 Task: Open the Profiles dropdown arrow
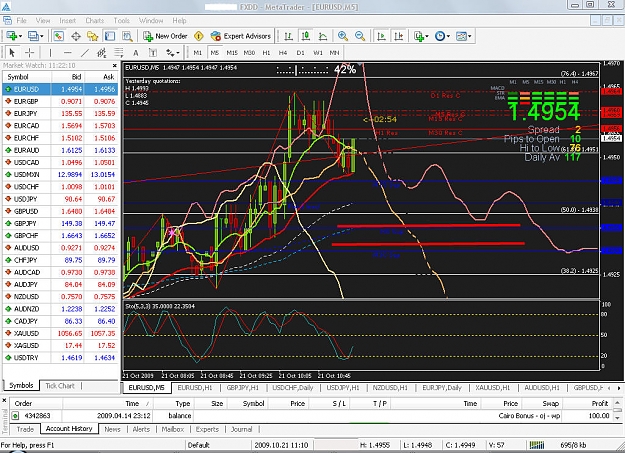(x=41, y=36)
